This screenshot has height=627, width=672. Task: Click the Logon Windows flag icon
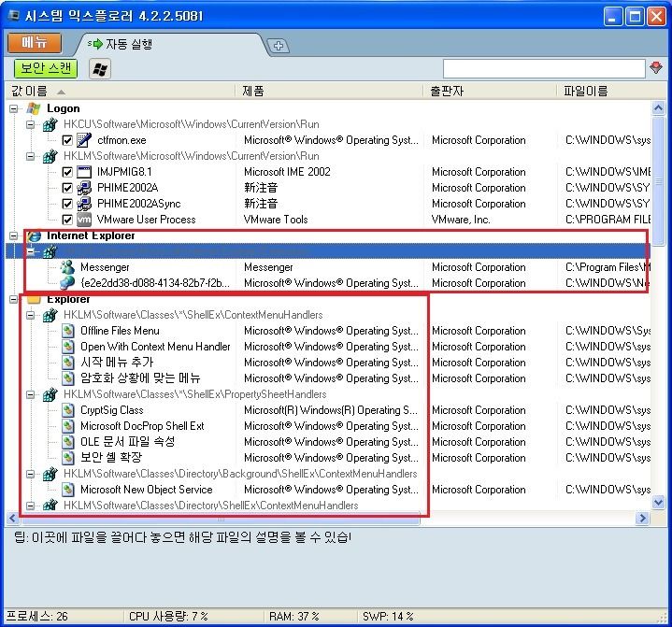click(x=34, y=108)
